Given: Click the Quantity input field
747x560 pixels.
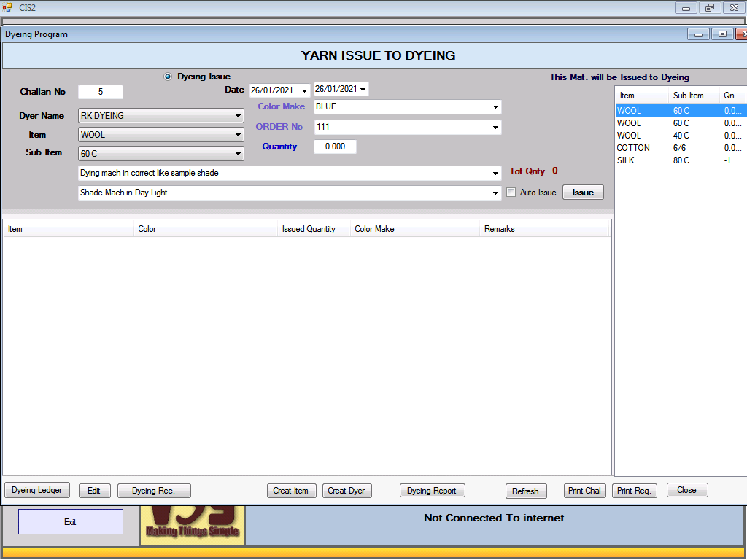Looking at the screenshot, I should point(335,147).
